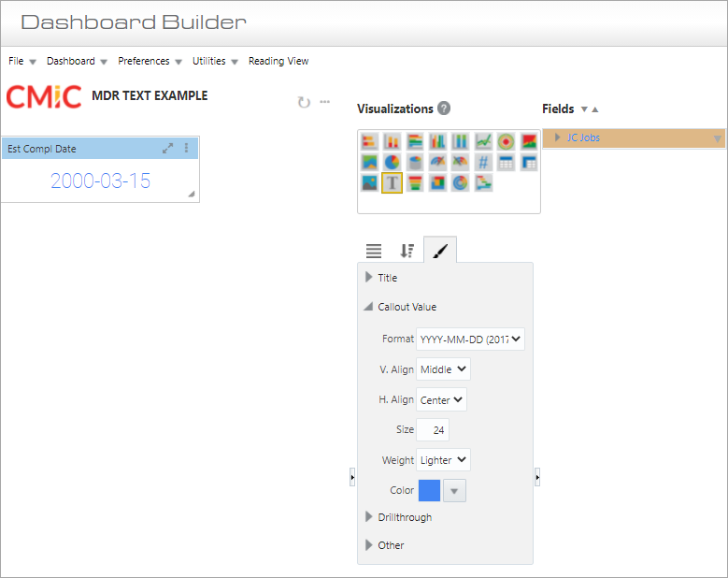The height and width of the screenshot is (578, 728).
Task: Select the number (#) card visualization
Action: pos(483,162)
